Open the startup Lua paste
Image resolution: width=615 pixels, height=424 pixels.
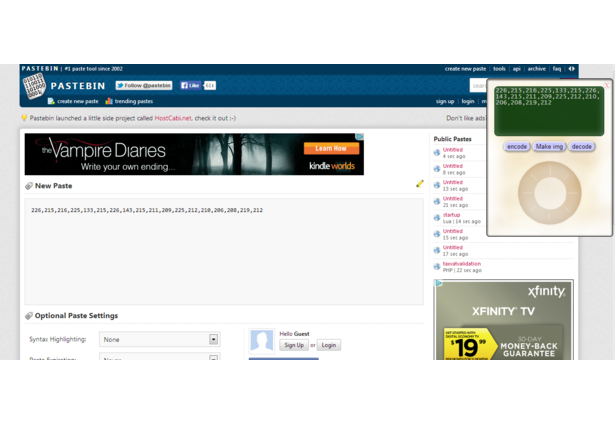(x=451, y=215)
